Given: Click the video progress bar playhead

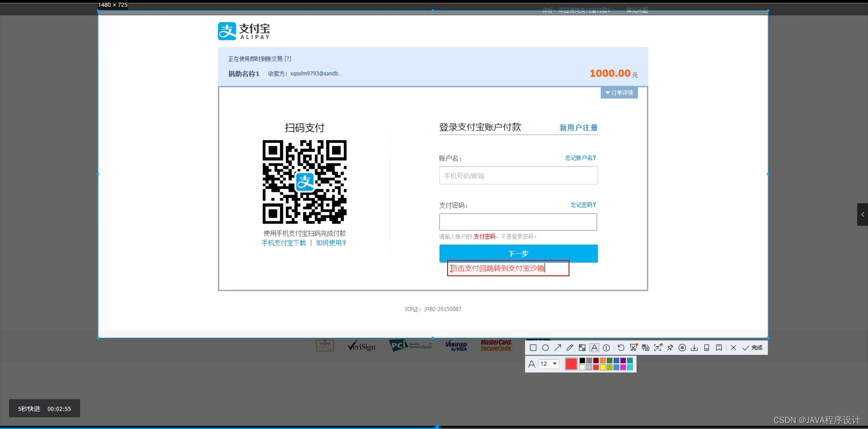Looking at the screenshot, I should [x=437, y=427].
